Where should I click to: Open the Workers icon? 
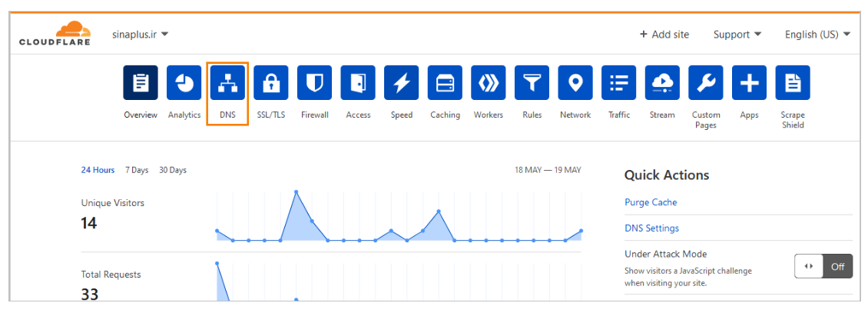tap(489, 83)
